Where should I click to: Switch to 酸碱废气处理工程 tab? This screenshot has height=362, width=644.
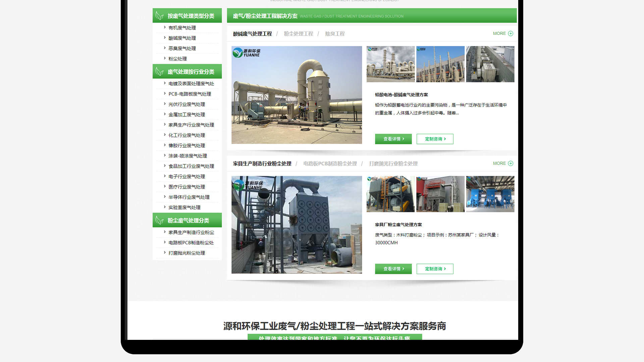252,34
